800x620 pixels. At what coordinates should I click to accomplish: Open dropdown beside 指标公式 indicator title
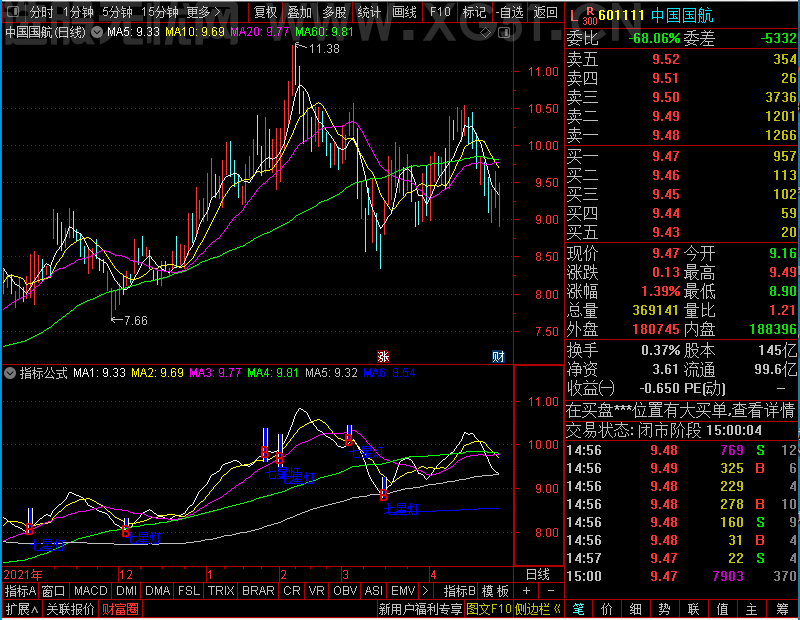pyautogui.click(x=10, y=373)
